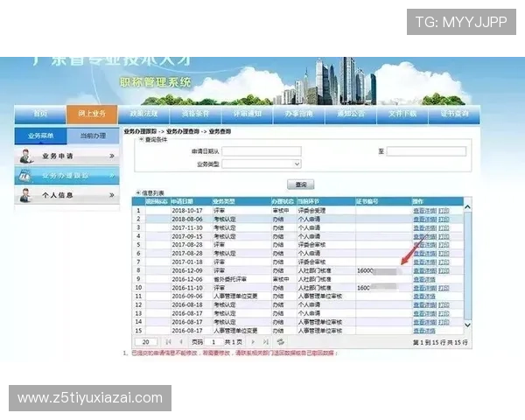Click the 业务办理跟踪 sidebar icon
Image resolution: width=525 pixels, height=420 pixels.
click(x=25, y=176)
